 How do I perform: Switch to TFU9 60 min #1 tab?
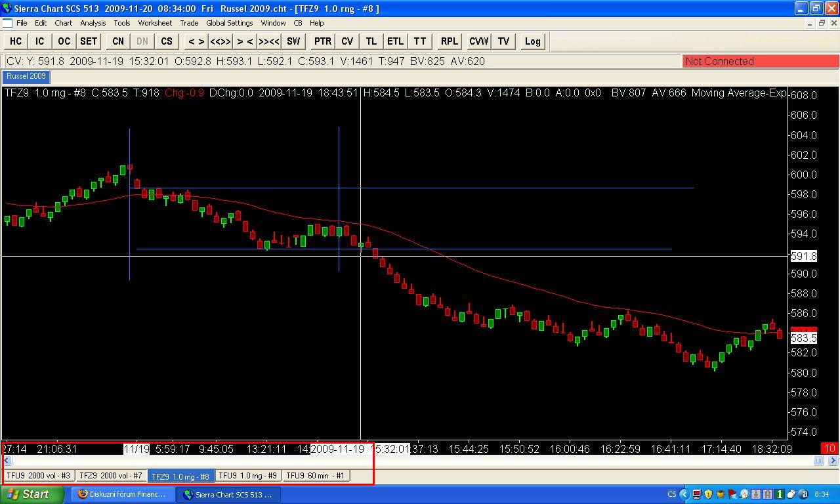[316, 475]
